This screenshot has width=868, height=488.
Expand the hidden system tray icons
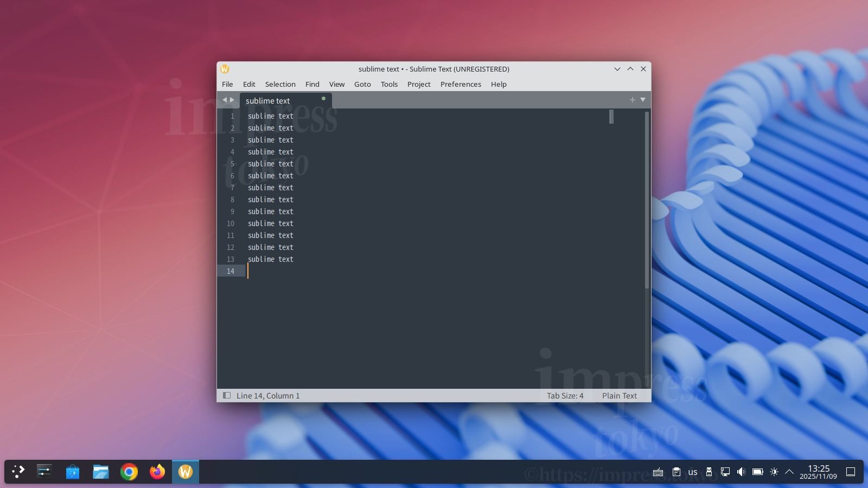789,472
